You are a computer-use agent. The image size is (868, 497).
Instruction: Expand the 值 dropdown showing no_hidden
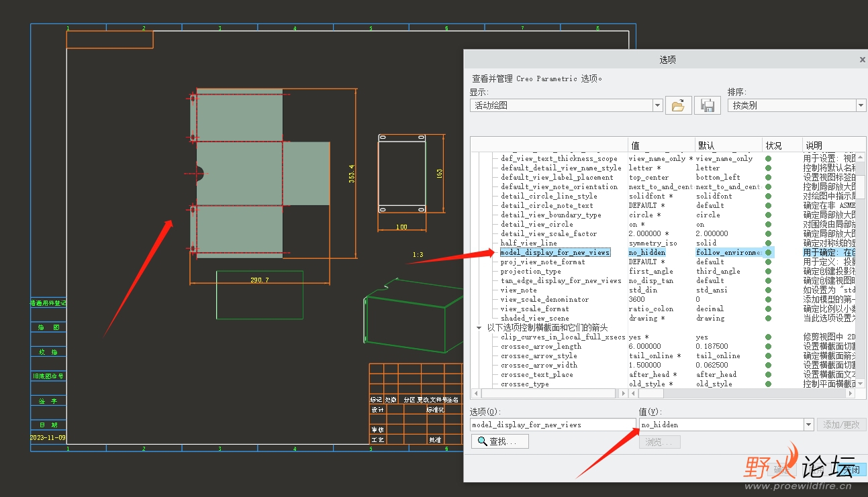(x=808, y=425)
